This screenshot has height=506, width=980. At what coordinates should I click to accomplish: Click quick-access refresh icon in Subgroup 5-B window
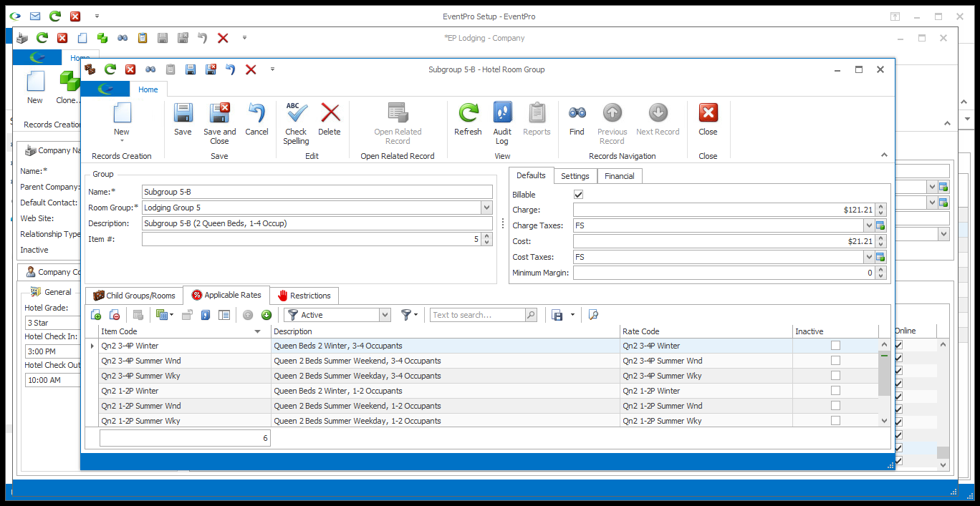coord(110,69)
